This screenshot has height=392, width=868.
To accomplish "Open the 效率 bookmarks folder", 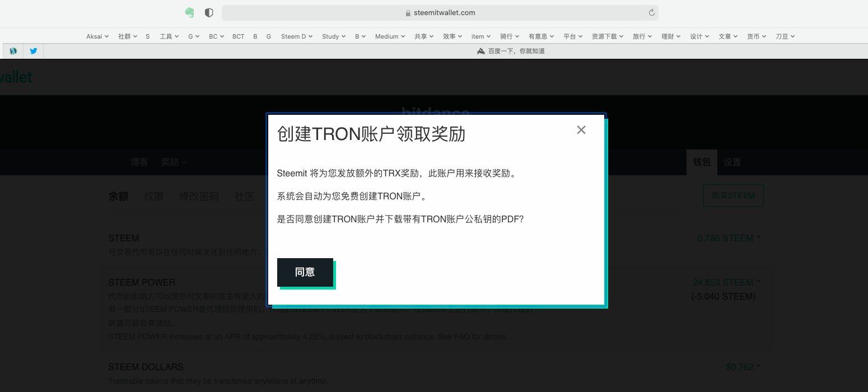I will coord(452,36).
